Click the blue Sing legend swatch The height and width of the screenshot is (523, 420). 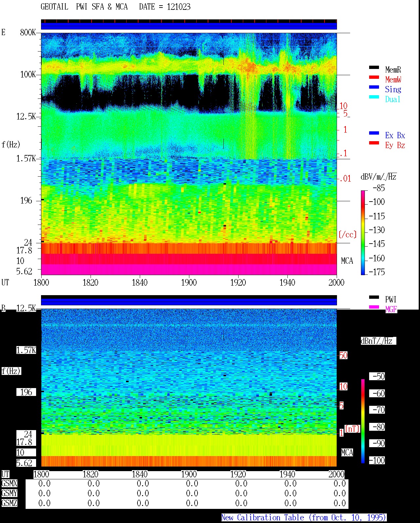(x=374, y=87)
